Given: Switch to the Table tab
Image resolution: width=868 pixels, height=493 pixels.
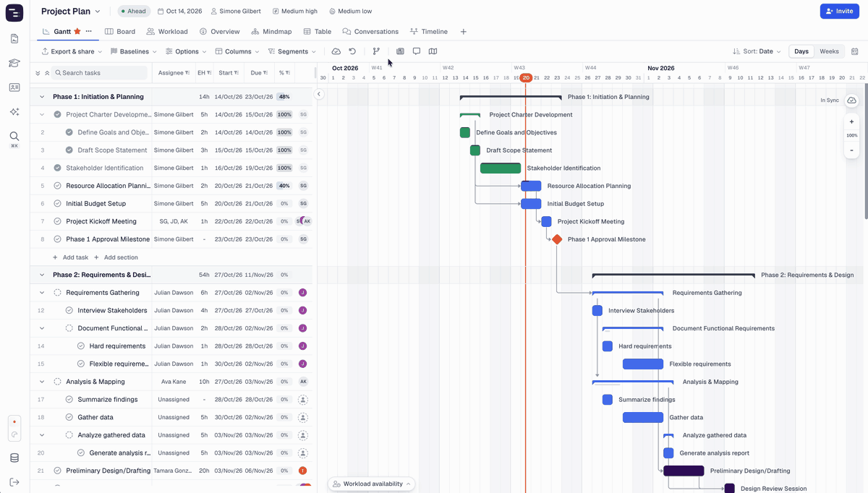Looking at the screenshot, I should (x=318, y=32).
